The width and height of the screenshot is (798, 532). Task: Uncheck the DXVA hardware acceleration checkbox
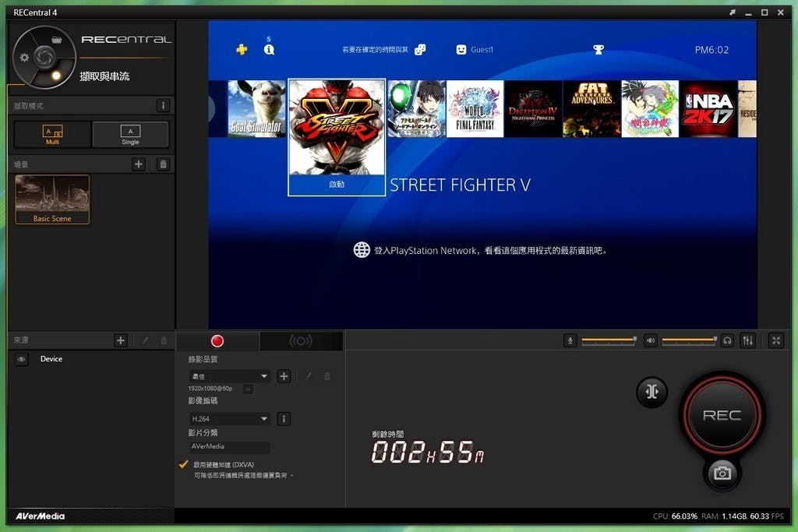(x=184, y=464)
